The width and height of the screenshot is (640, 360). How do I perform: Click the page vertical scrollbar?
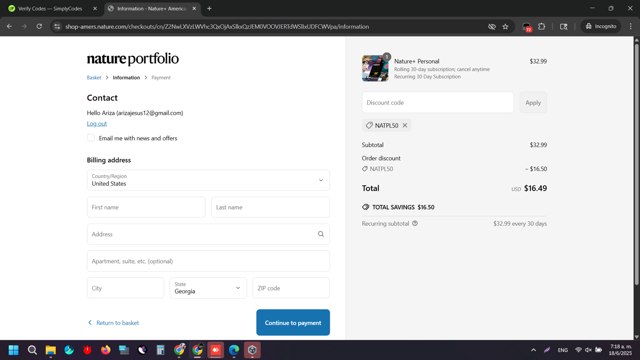click(x=636, y=163)
